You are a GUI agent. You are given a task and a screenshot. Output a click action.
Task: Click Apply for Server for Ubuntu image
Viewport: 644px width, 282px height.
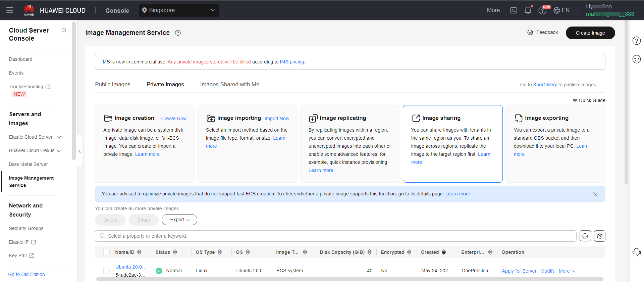point(519,271)
